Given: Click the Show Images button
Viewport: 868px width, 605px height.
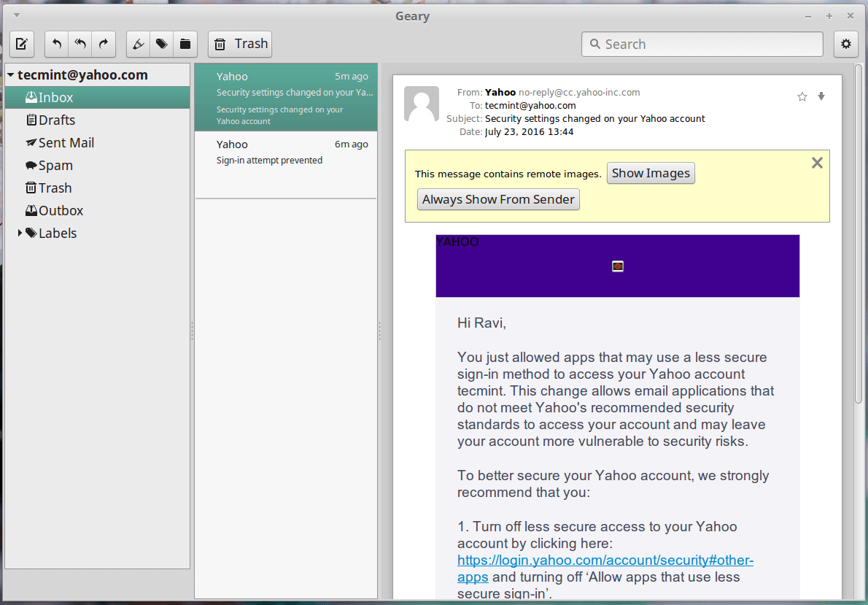Looking at the screenshot, I should [651, 174].
